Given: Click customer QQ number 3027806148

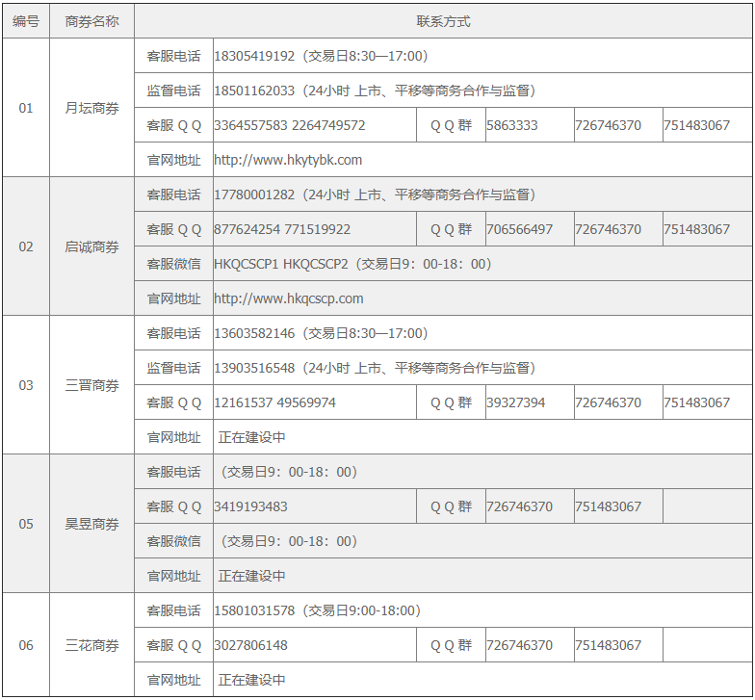Looking at the screenshot, I should (250, 645).
